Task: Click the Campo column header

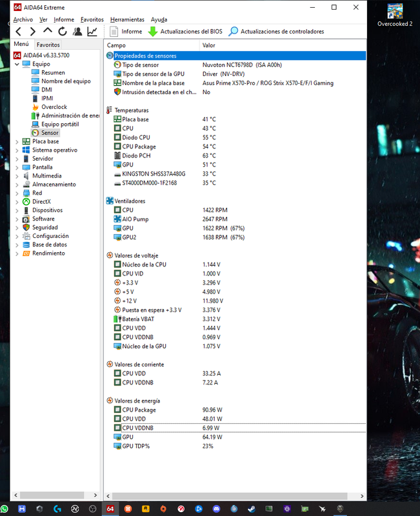Action: pyautogui.click(x=152, y=45)
